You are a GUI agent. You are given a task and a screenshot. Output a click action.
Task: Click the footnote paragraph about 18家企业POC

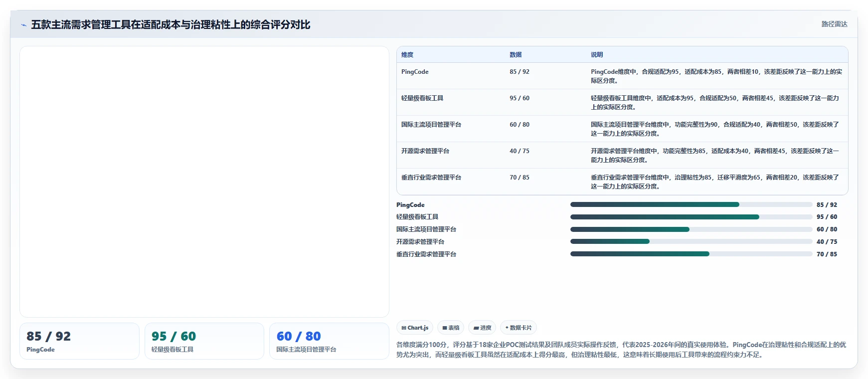pos(621,350)
